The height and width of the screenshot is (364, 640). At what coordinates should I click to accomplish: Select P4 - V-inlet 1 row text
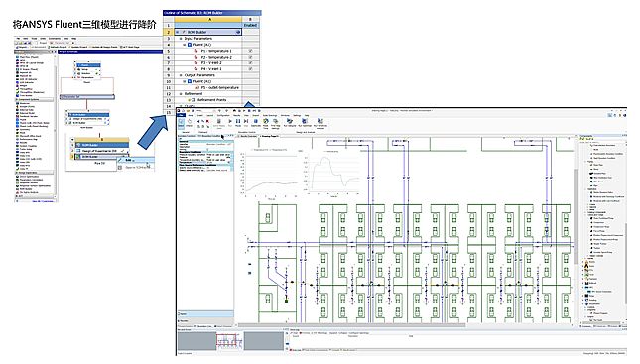point(211,69)
